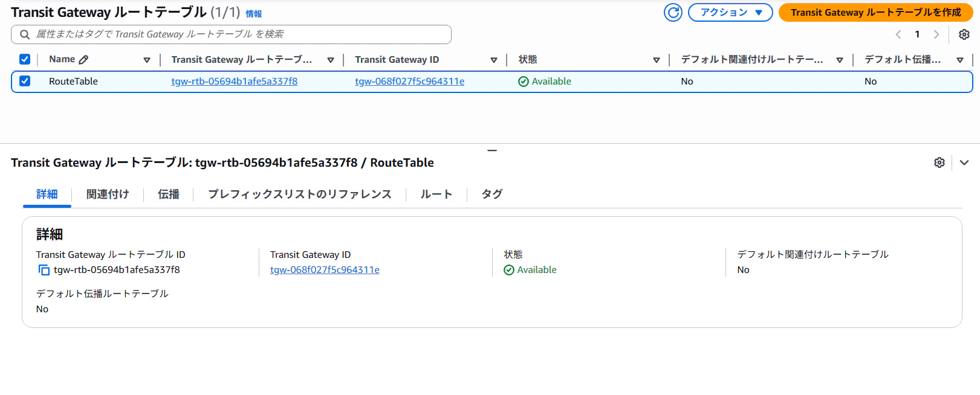Open detail panel settings gear icon
The image size is (980, 395).
coord(939,162)
